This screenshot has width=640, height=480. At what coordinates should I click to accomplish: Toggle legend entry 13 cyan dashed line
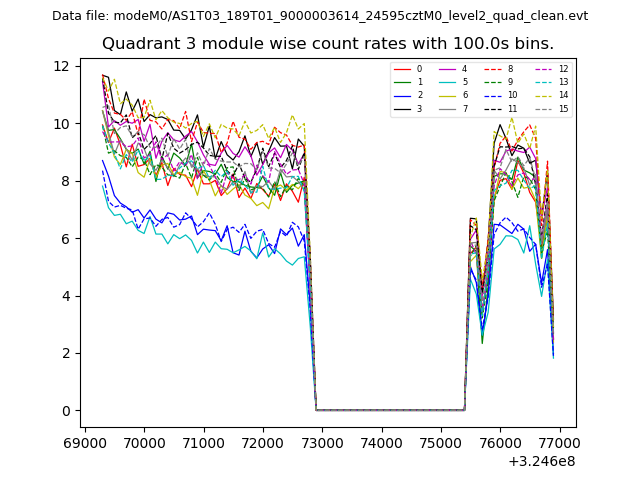tap(546, 82)
